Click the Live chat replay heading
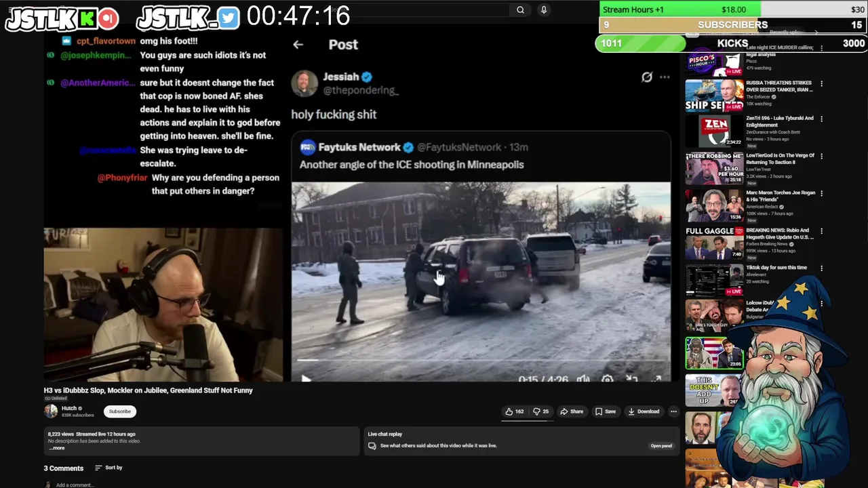 pyautogui.click(x=385, y=434)
